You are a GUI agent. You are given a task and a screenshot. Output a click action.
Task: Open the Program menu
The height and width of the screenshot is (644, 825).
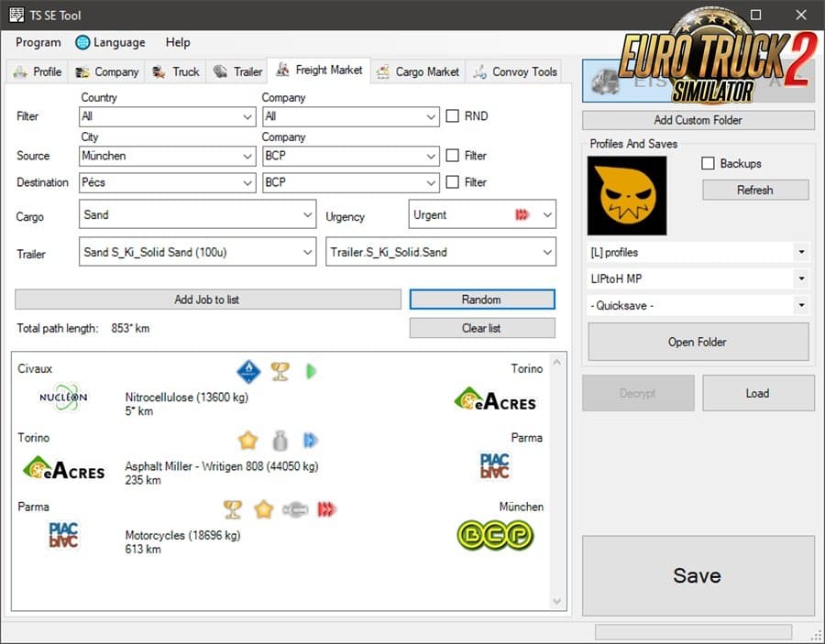(38, 42)
